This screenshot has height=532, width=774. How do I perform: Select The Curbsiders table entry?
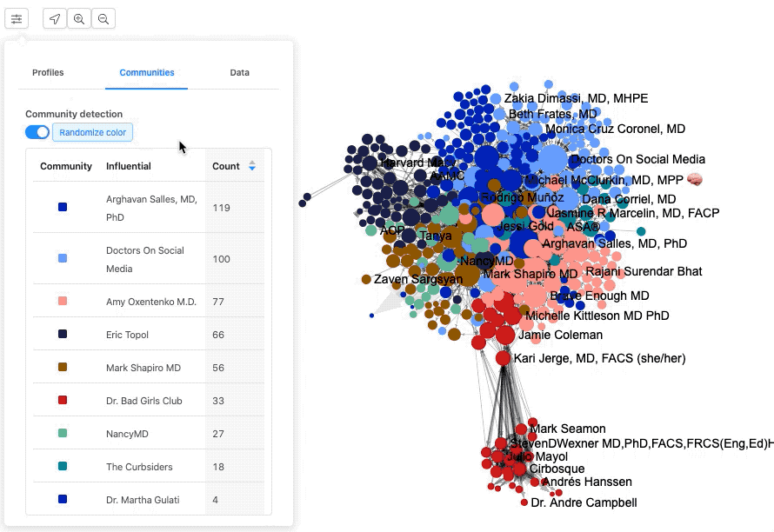[x=139, y=467]
